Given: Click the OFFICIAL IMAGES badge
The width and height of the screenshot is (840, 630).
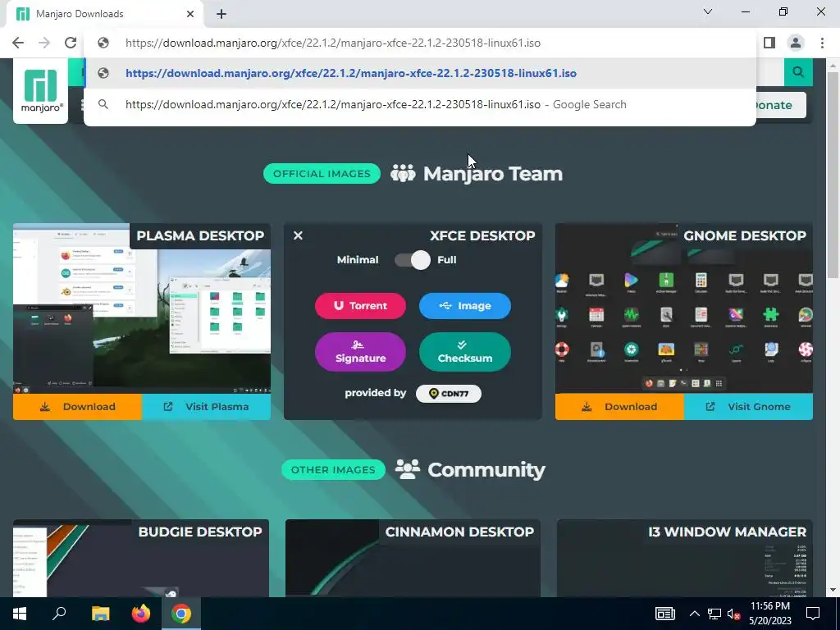Looking at the screenshot, I should (x=322, y=174).
